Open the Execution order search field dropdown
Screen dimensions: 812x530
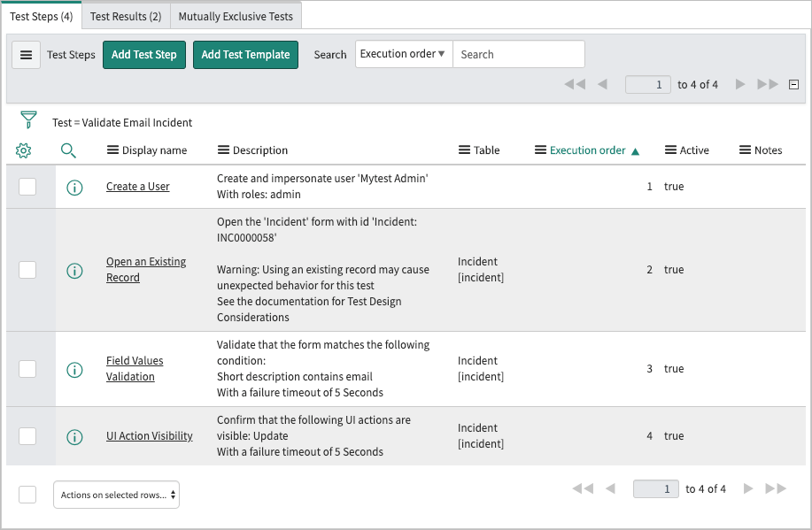click(x=404, y=54)
